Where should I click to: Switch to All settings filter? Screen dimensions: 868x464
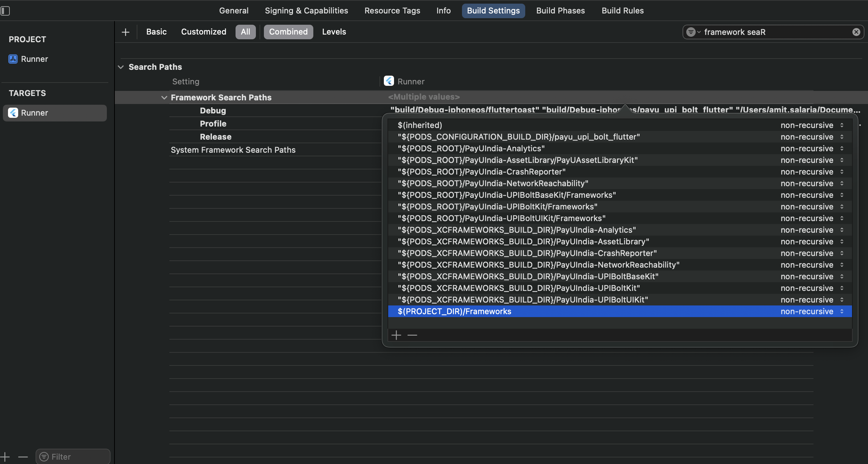(x=245, y=32)
